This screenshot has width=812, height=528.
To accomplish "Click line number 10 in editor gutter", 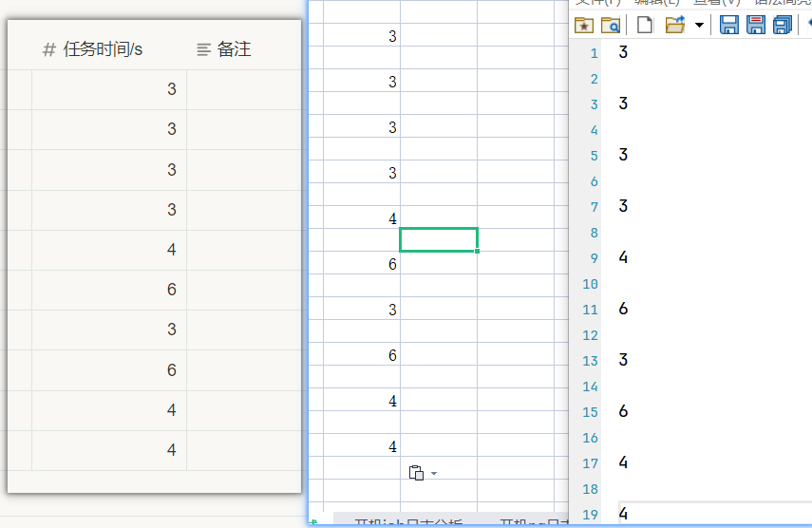I will click(591, 284).
